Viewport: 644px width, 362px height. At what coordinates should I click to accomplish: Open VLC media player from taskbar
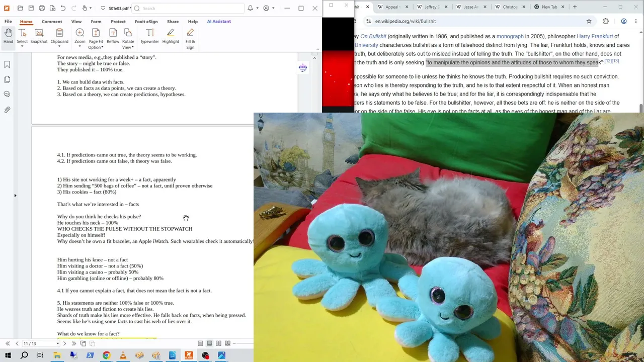click(x=123, y=355)
